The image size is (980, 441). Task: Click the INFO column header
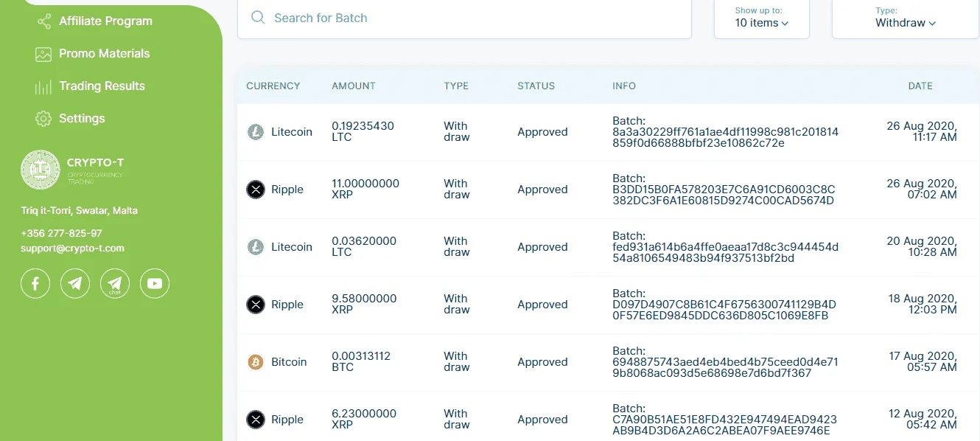coord(624,86)
